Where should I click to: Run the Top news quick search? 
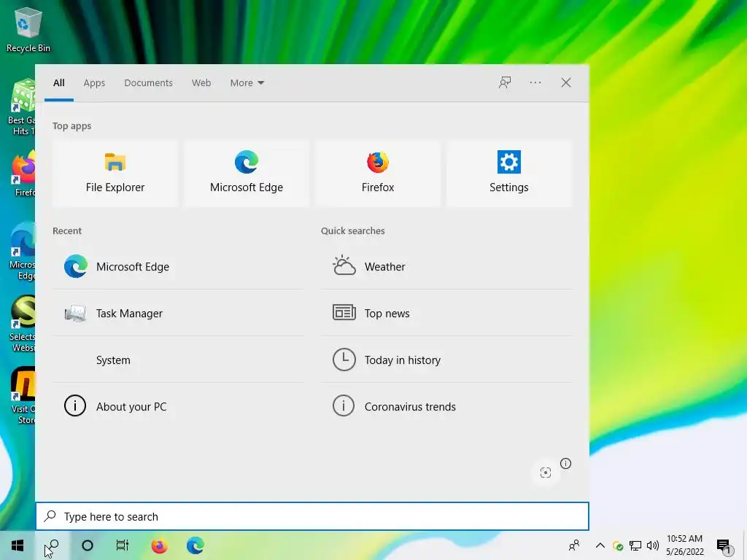coord(446,314)
